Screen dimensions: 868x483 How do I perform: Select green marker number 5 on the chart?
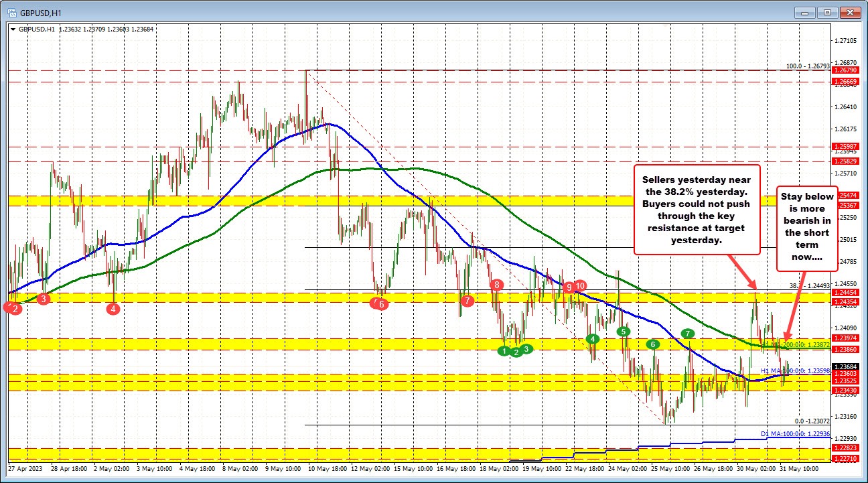(x=622, y=331)
